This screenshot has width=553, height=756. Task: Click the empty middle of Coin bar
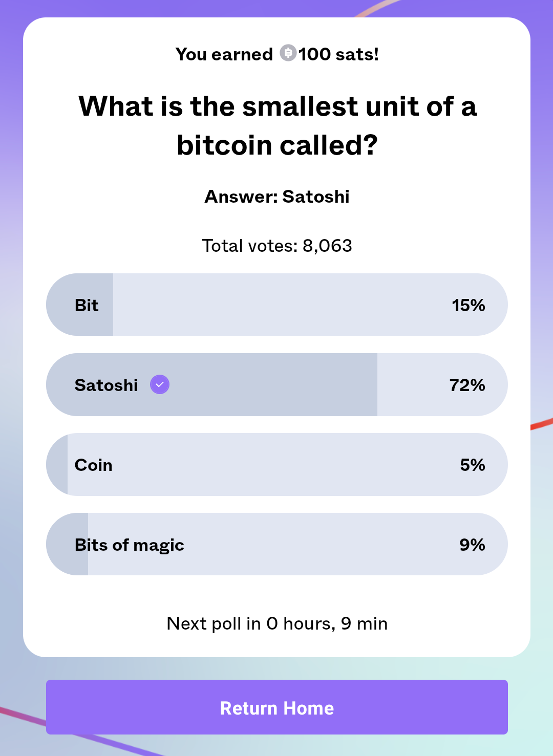pos(276,465)
